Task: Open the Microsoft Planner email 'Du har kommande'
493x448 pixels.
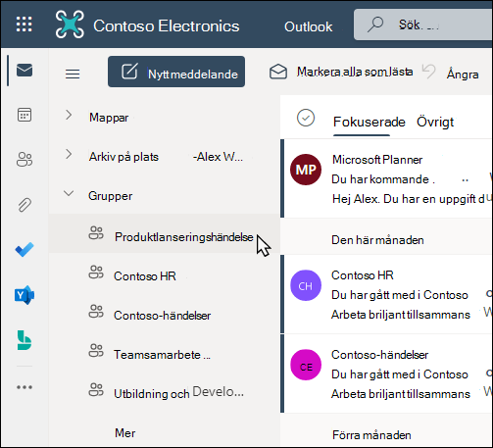Action: pos(387,178)
